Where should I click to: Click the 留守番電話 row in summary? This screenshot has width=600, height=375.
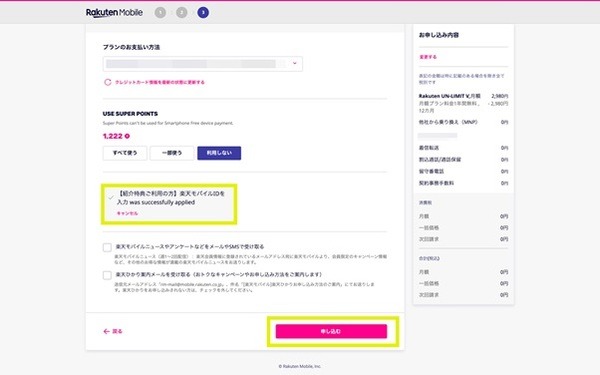point(463,171)
